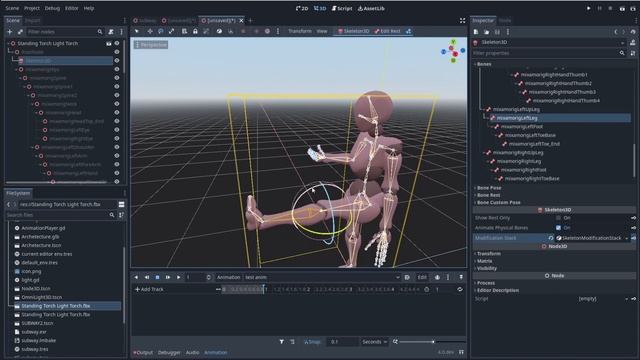Disable the Animate Physical Bones checkbox

point(558,228)
